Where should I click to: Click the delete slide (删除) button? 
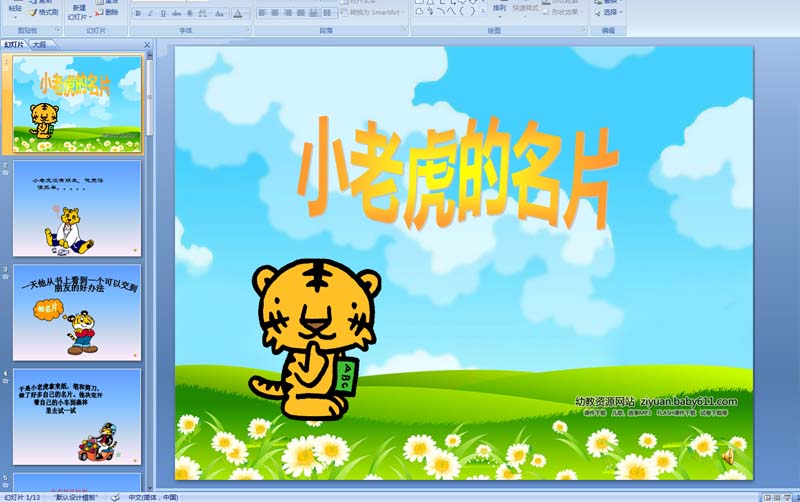pyautogui.click(x=107, y=12)
